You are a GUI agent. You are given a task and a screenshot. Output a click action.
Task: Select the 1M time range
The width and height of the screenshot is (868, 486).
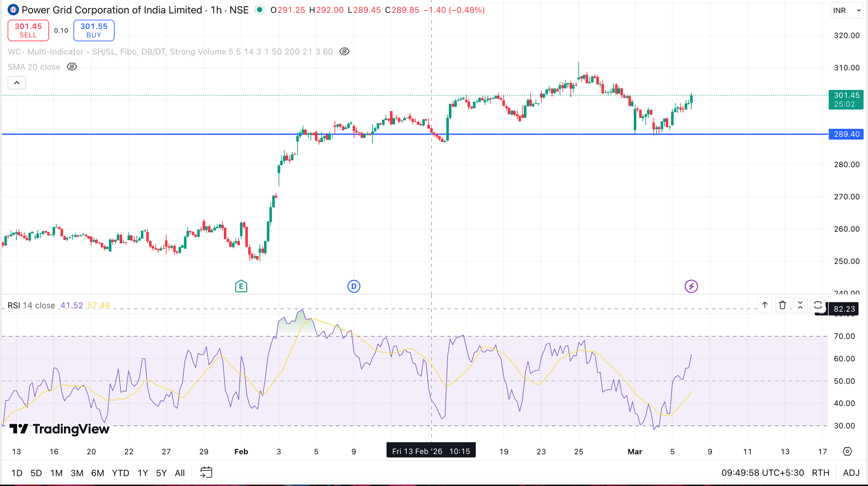tap(57, 473)
